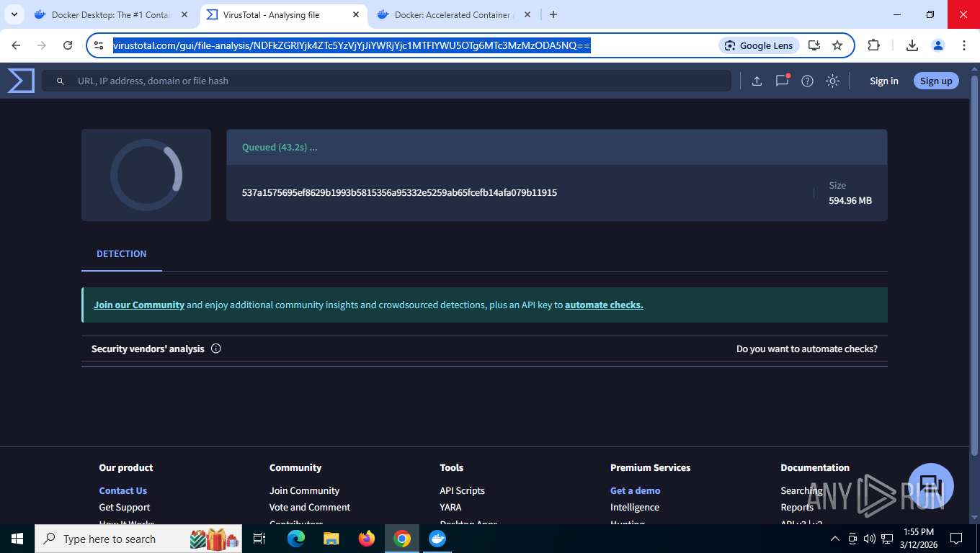Click the Sign up button
Screen dimensions: 980x553
tap(936, 81)
